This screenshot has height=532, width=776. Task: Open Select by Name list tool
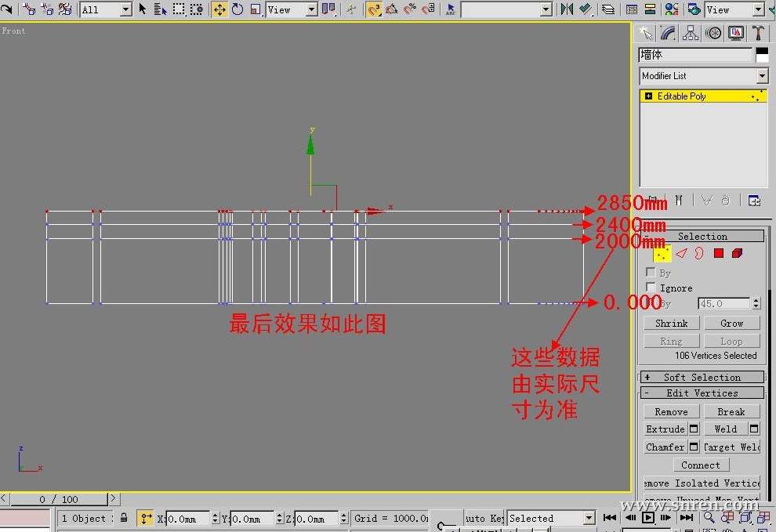tap(160, 9)
